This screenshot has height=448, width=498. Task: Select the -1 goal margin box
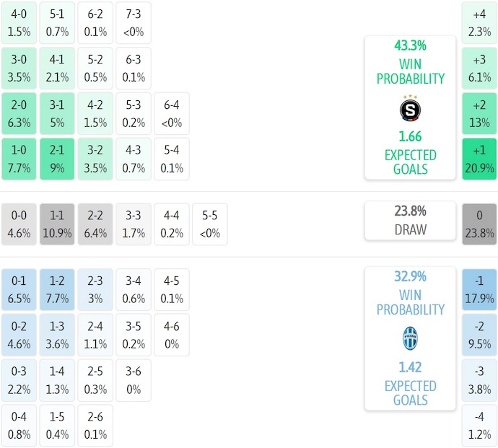point(479,289)
